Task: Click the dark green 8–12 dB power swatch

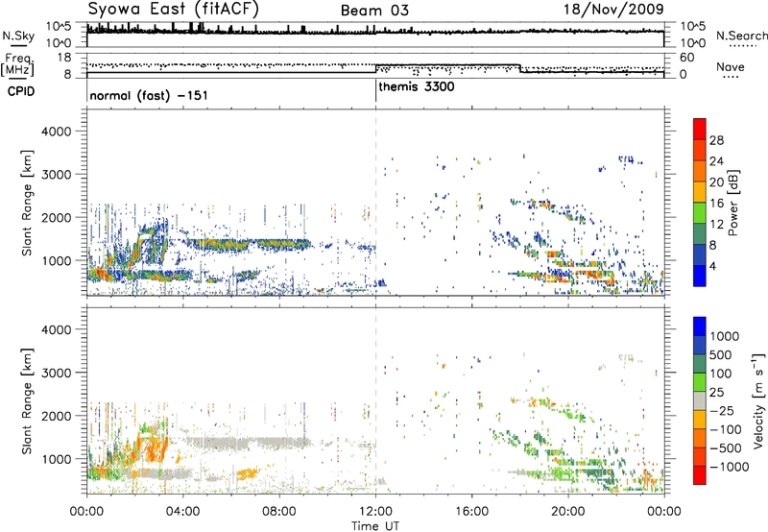Action: click(x=700, y=234)
